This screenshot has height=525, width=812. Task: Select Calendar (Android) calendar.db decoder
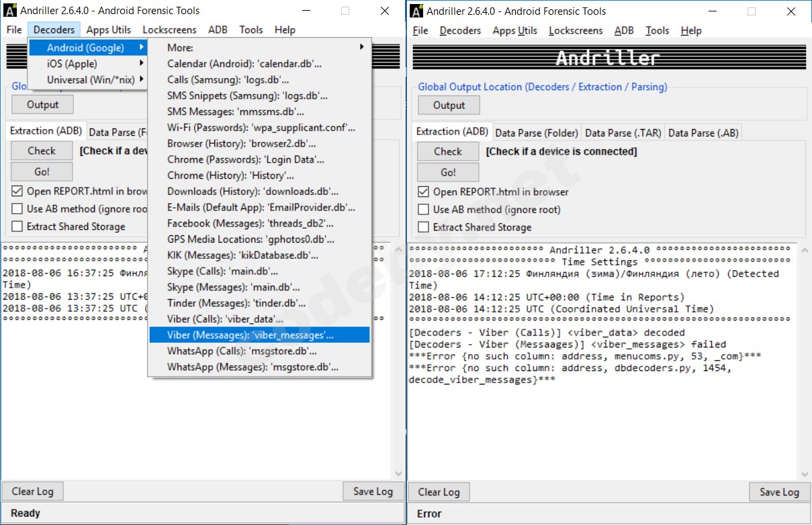tap(260, 64)
